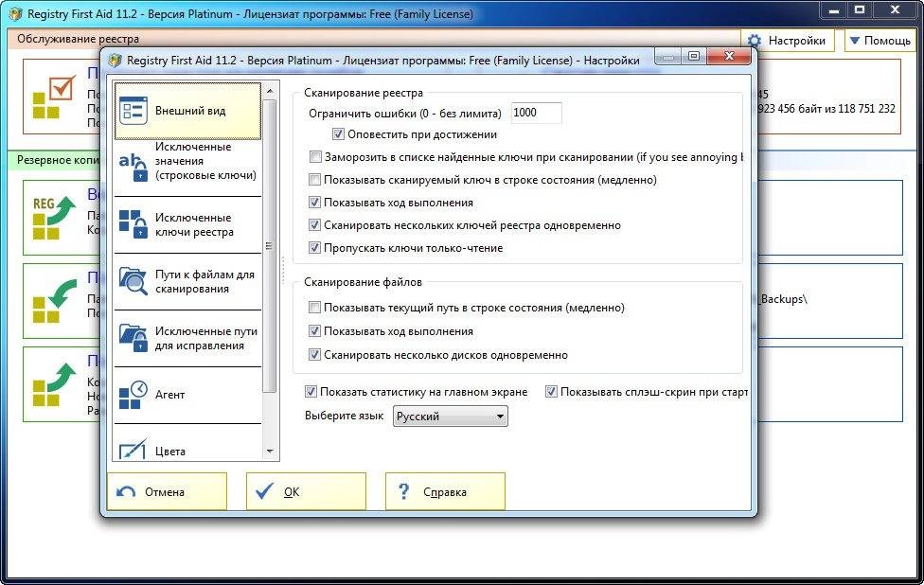Click the undo arrow icon on Отмена
Viewport: 924px width, 585px height.
126,491
